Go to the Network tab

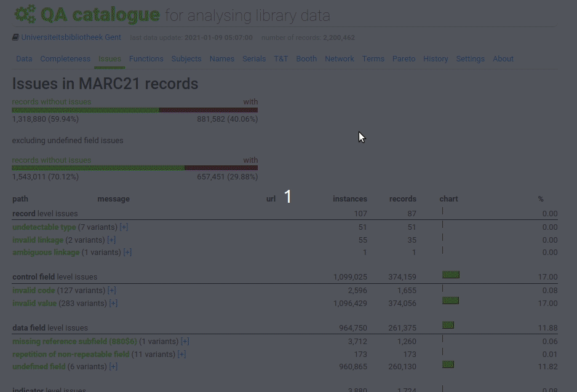pyautogui.click(x=340, y=59)
